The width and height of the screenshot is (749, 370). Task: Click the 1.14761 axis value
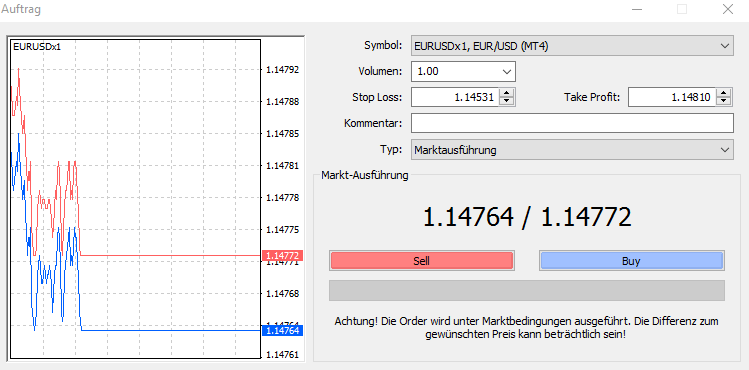pos(282,355)
